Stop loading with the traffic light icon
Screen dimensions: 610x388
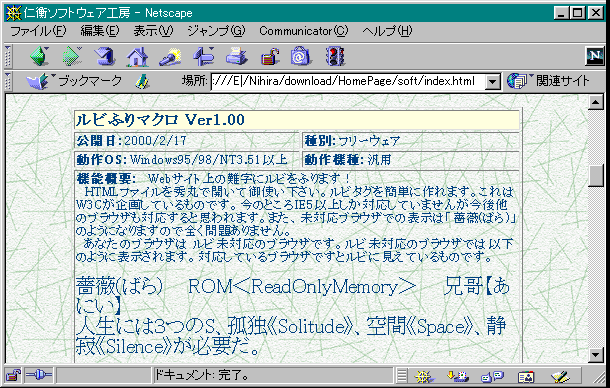tap(335, 56)
